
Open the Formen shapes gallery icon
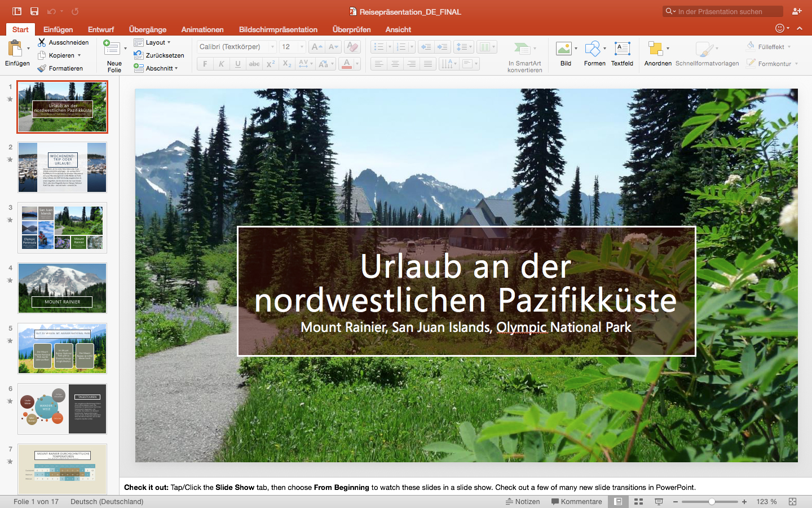[592, 50]
